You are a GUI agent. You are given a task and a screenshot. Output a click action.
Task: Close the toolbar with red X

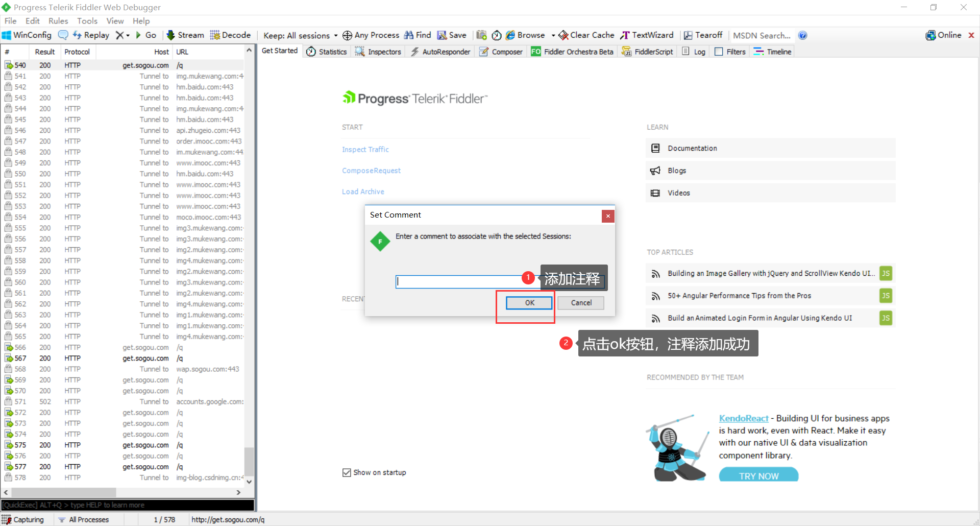(x=971, y=35)
